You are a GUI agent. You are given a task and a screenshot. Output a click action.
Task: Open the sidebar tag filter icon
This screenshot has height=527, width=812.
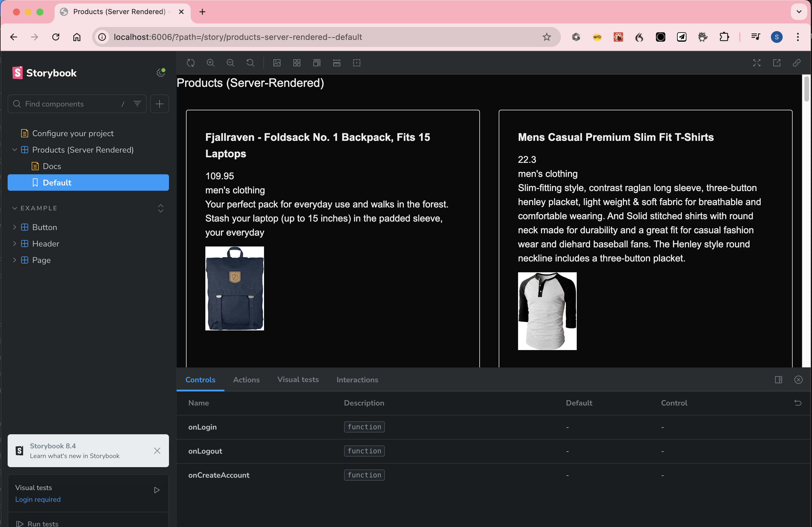(137, 104)
